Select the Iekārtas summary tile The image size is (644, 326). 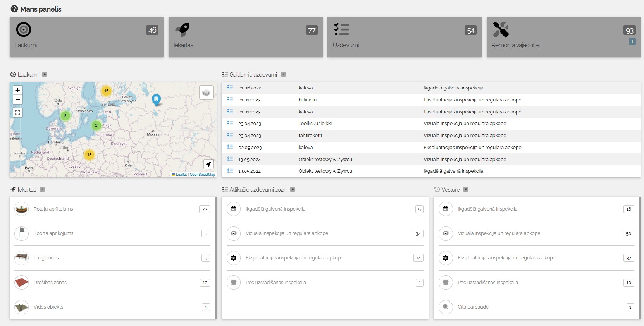(x=245, y=37)
